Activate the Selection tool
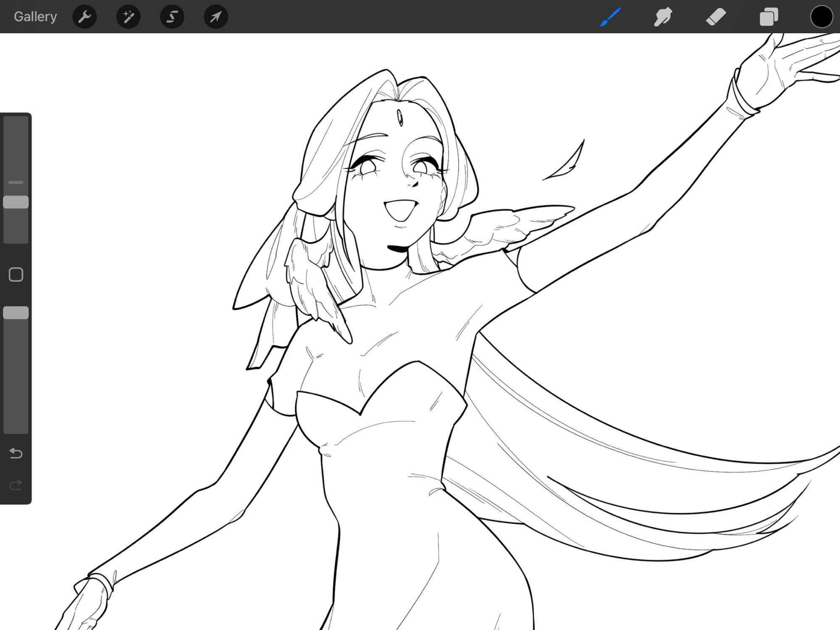840x630 pixels. click(x=172, y=17)
